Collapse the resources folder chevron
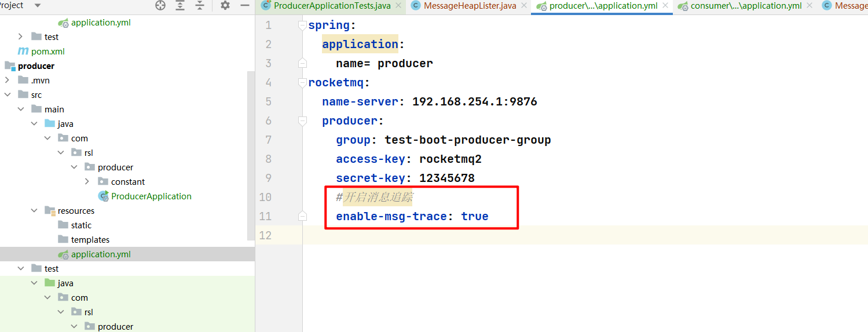The width and height of the screenshot is (868, 332). 34,210
